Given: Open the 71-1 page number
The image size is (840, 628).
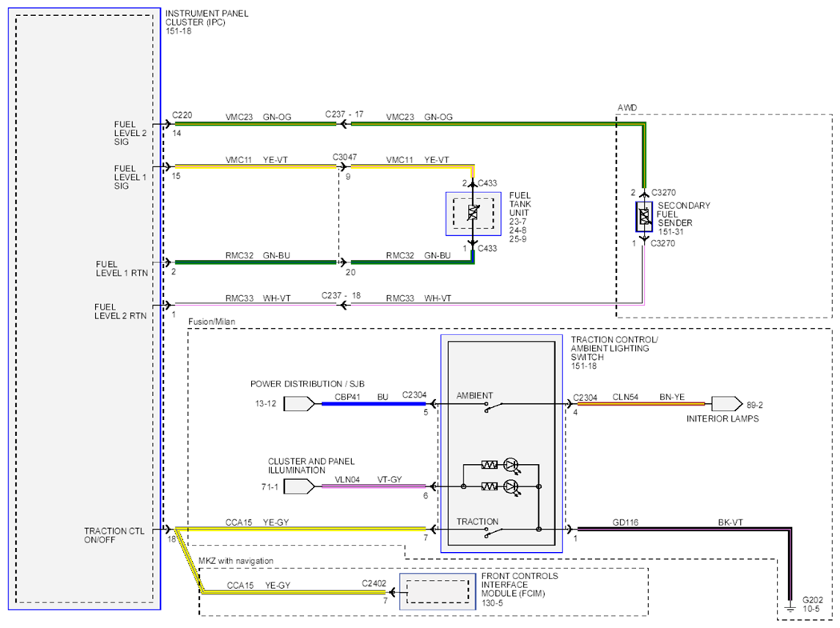Looking at the screenshot, I should pos(270,487).
